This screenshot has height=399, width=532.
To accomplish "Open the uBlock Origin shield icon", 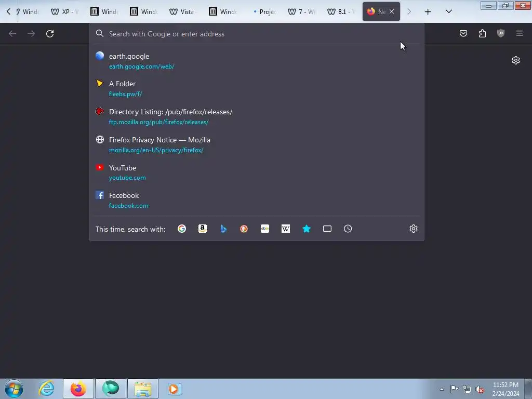I will click(501, 33).
